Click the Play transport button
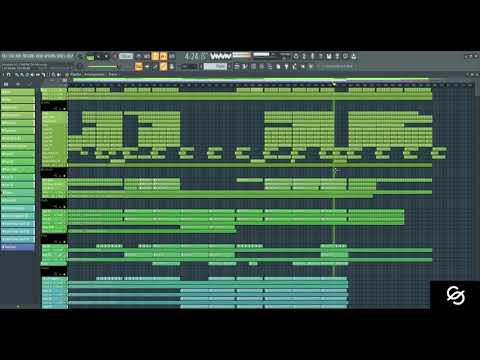This screenshot has height=360, width=480. (98, 57)
